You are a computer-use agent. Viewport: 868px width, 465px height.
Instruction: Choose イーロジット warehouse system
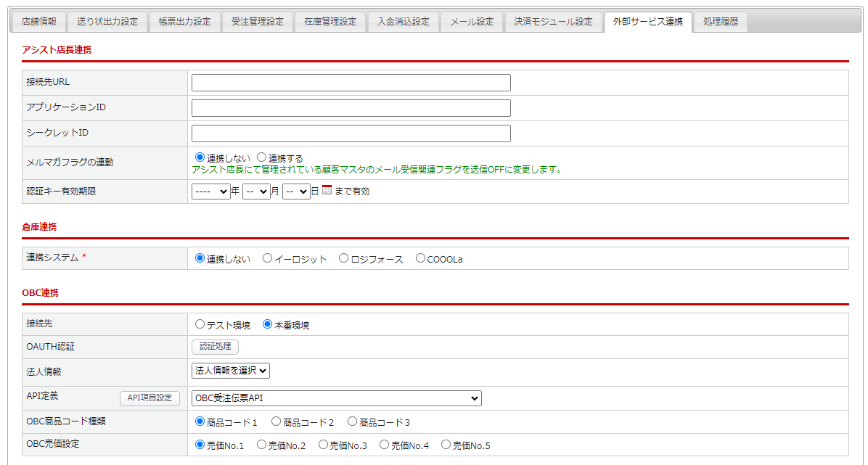pyautogui.click(x=268, y=258)
